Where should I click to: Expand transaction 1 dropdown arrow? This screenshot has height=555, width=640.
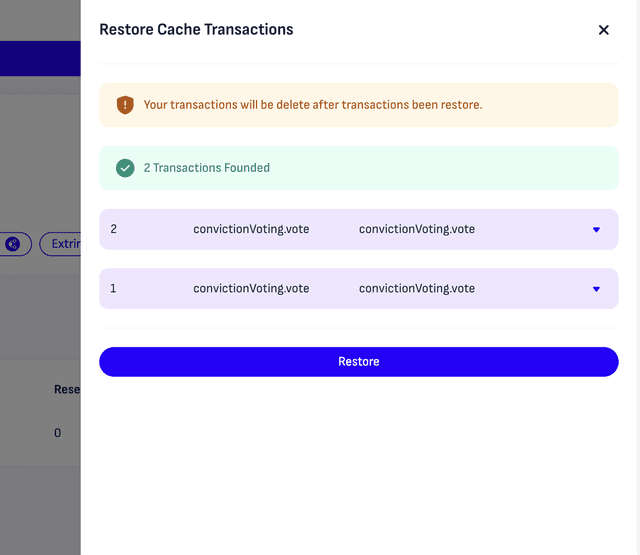[x=596, y=289]
